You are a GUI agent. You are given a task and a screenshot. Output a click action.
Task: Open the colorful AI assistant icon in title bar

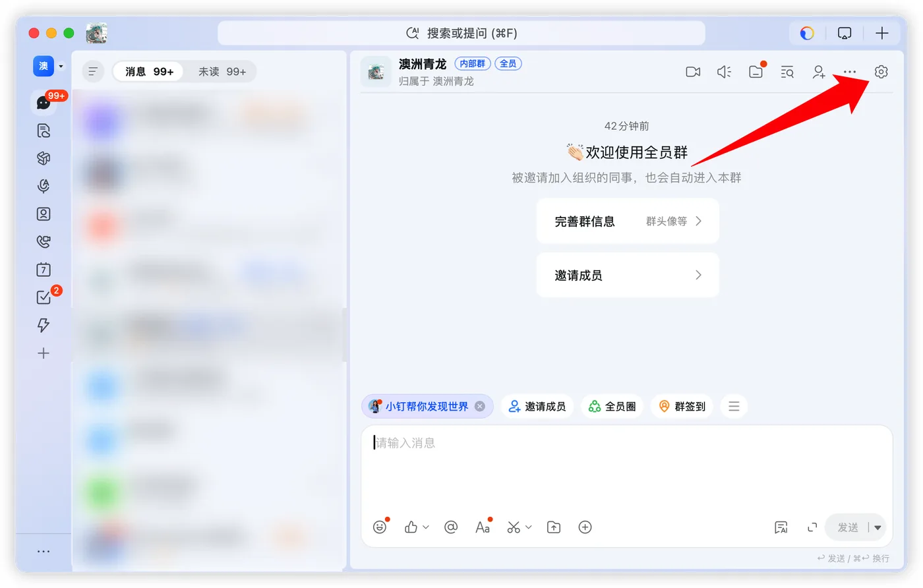[x=807, y=33]
